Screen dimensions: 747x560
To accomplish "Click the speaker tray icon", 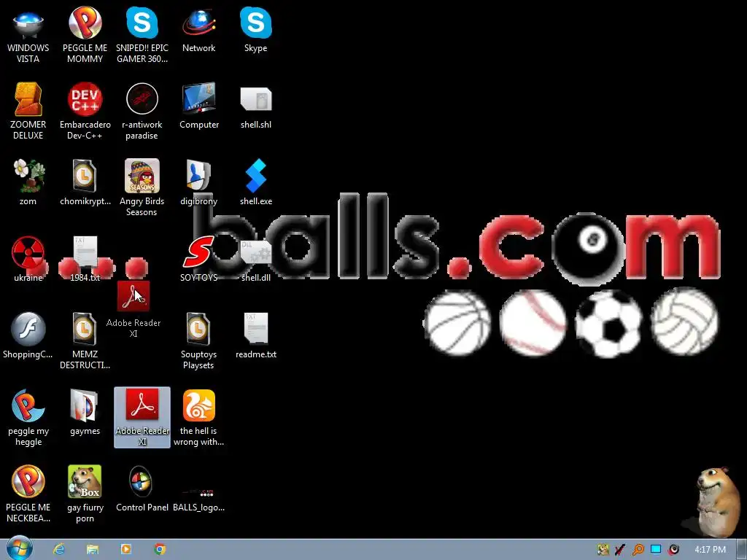I will click(x=673, y=550).
